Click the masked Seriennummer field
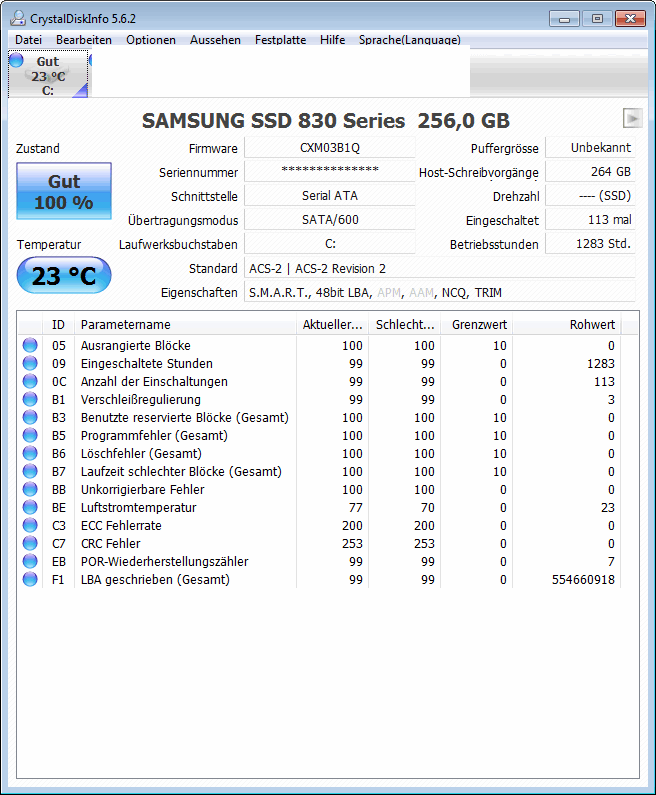This screenshot has width=656, height=795. pos(330,171)
